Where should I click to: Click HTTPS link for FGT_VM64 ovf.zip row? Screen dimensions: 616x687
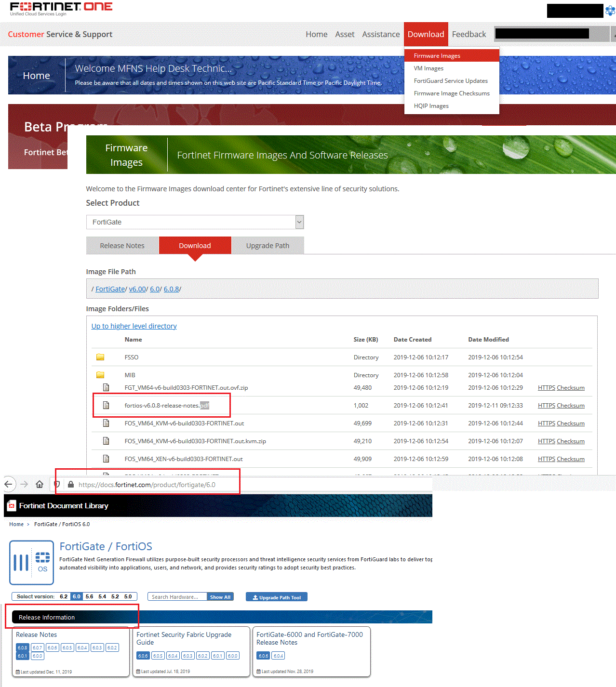tap(547, 388)
